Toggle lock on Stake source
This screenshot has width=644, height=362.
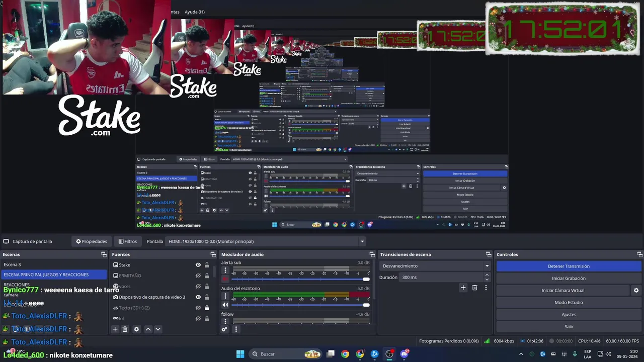click(x=207, y=265)
